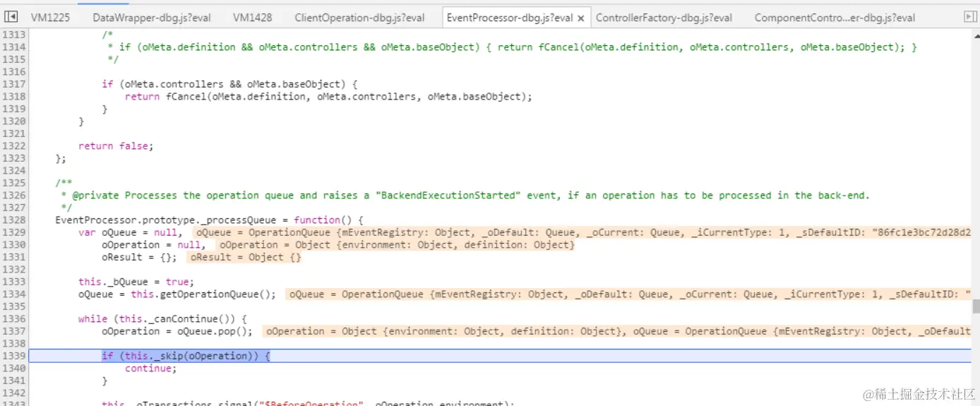
Task: Click oOperation inline value on line 1330
Action: [396, 244]
